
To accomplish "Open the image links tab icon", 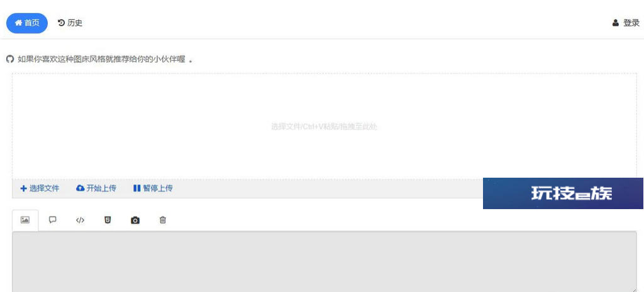I will 25,220.
